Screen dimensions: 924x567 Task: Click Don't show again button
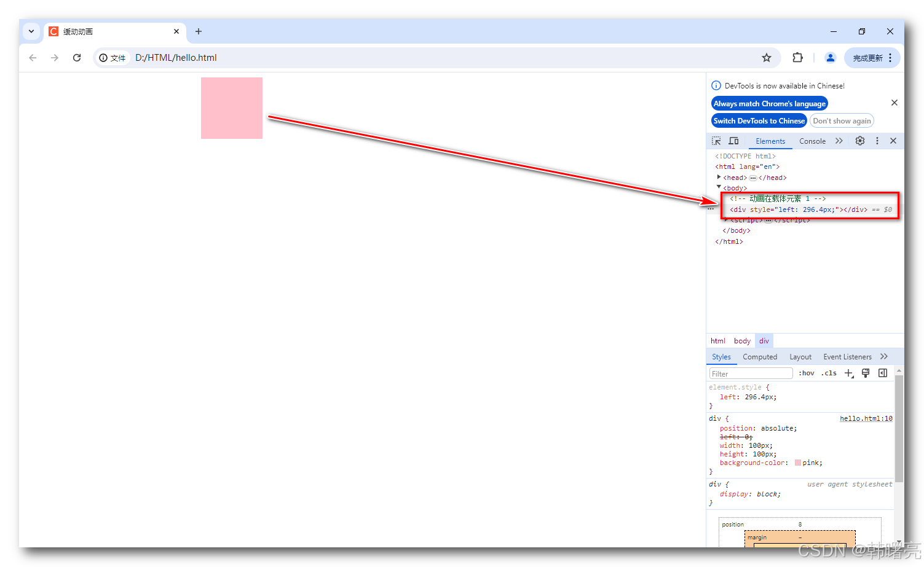pyautogui.click(x=842, y=121)
